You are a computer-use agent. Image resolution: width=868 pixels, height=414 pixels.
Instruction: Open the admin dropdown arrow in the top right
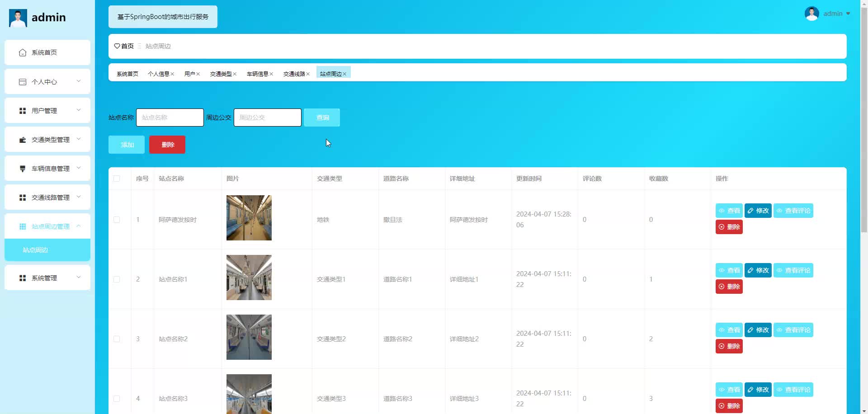point(848,14)
